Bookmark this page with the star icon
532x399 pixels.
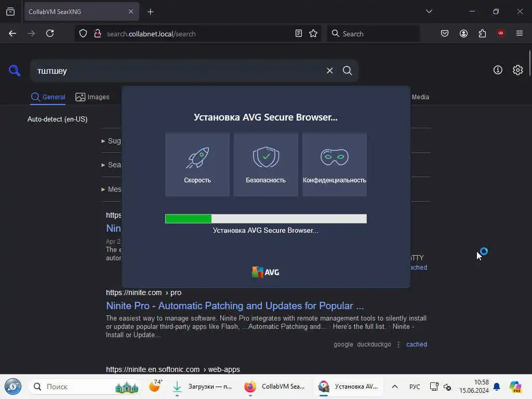313,33
